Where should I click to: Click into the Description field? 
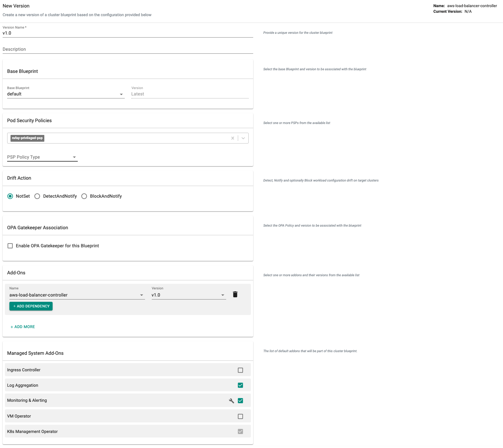128,49
